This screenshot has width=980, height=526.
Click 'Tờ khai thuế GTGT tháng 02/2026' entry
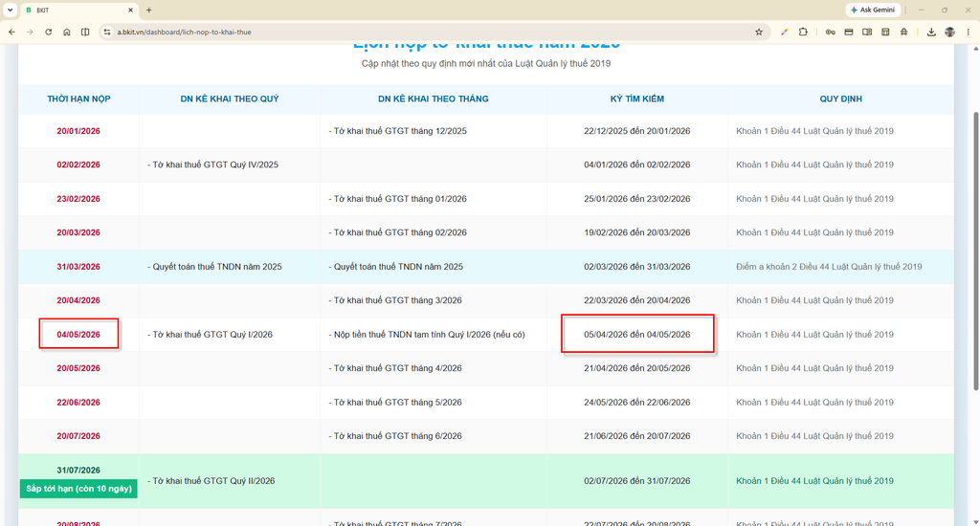click(397, 232)
